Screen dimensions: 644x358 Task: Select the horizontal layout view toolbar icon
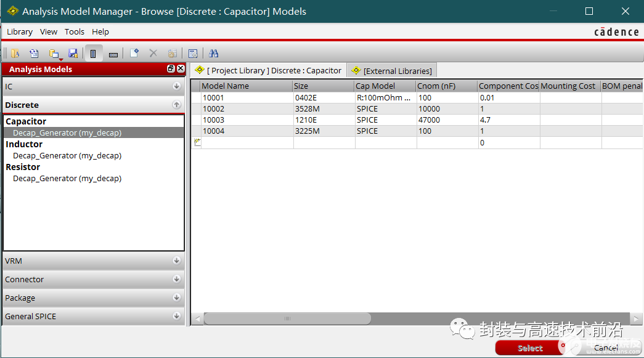pyautogui.click(x=113, y=54)
